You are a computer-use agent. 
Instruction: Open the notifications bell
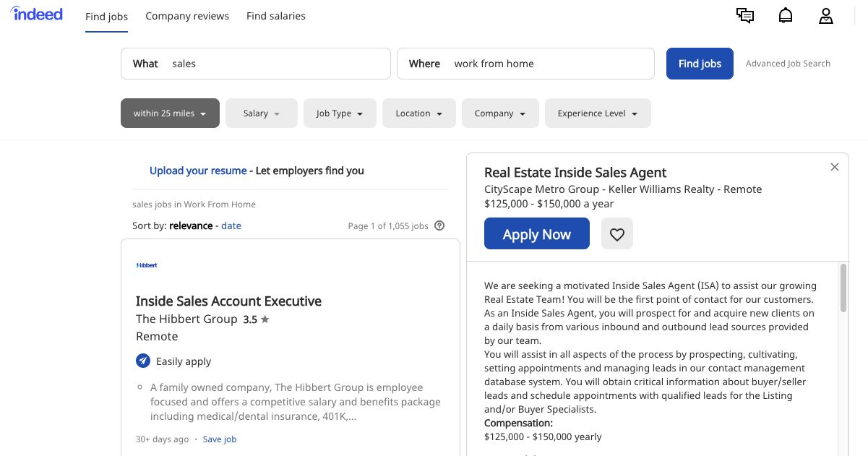(x=786, y=15)
